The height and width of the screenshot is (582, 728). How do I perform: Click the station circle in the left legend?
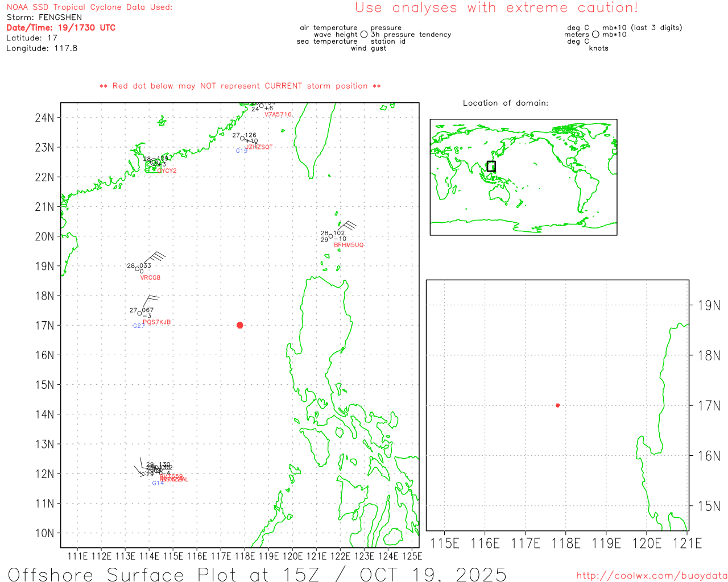pos(364,35)
